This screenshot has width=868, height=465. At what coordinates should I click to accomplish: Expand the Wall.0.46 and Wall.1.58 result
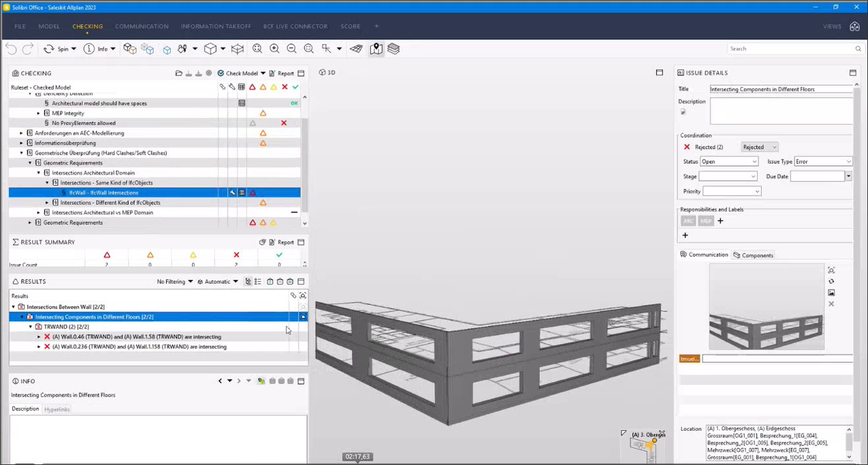tap(39, 337)
